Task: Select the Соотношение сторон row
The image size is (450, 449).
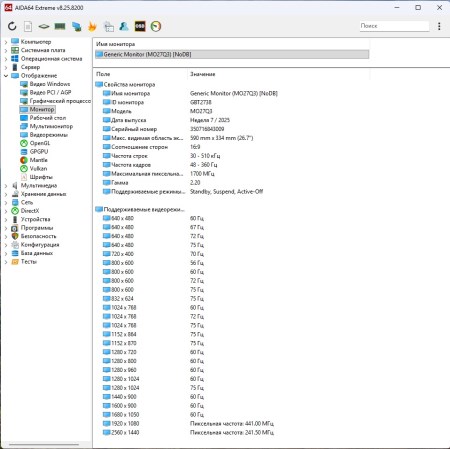Action: pos(231,147)
